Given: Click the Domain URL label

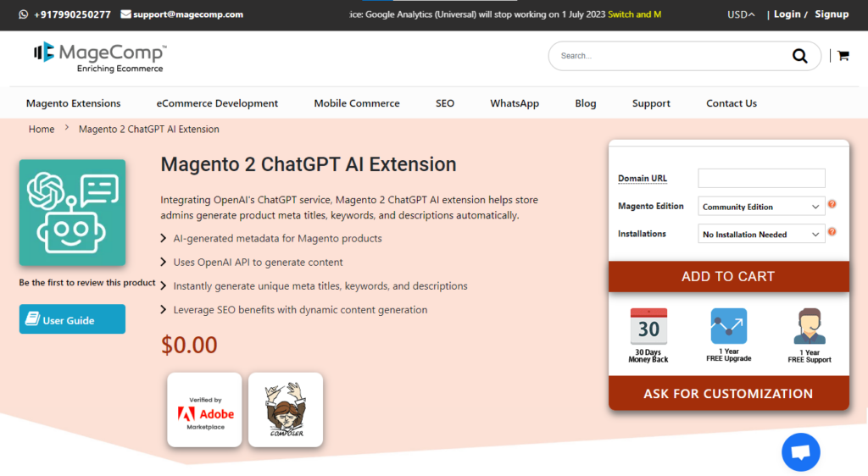Looking at the screenshot, I should [x=643, y=178].
